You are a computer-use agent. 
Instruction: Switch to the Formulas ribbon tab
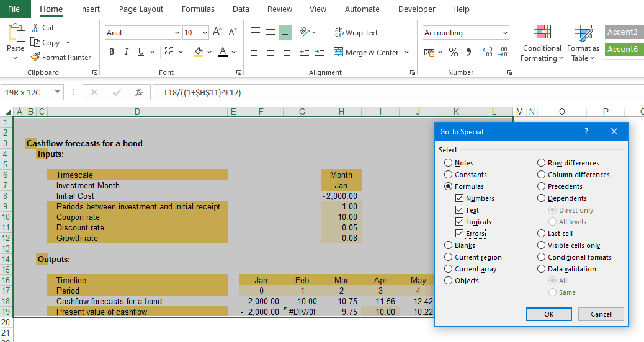(198, 9)
